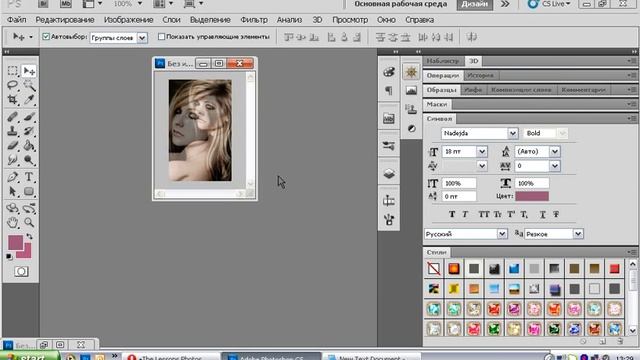
Task: Select the Spot Healing Brush tool
Action: [13, 117]
